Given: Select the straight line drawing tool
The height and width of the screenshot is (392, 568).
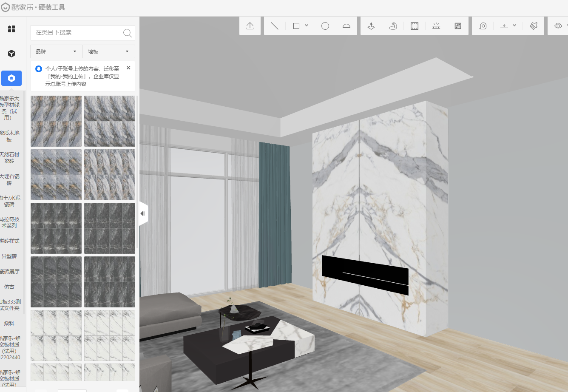Looking at the screenshot, I should click(x=275, y=26).
